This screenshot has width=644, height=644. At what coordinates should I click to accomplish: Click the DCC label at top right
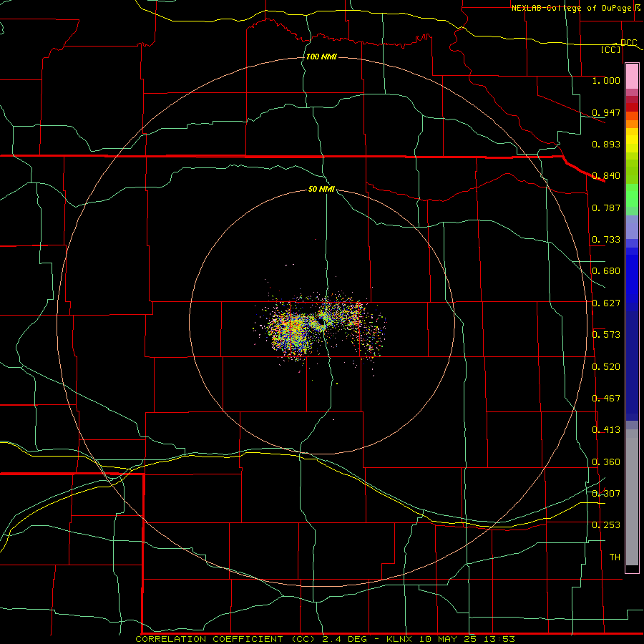coord(629,43)
